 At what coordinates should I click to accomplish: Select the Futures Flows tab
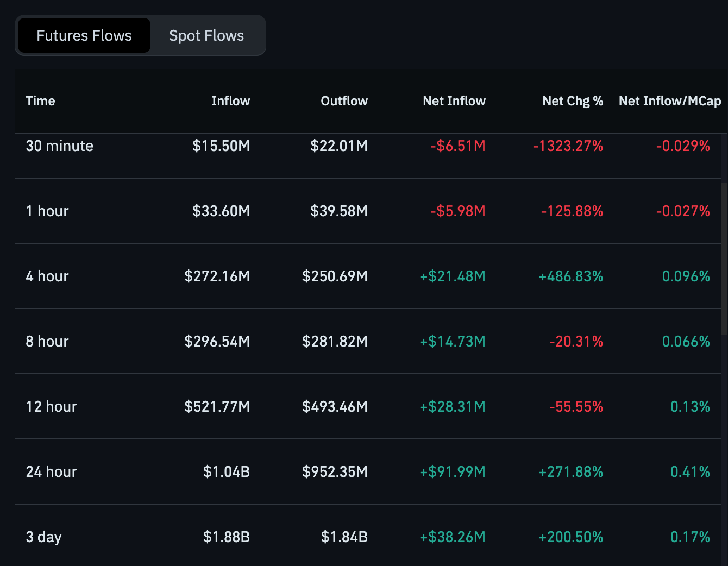tap(84, 36)
